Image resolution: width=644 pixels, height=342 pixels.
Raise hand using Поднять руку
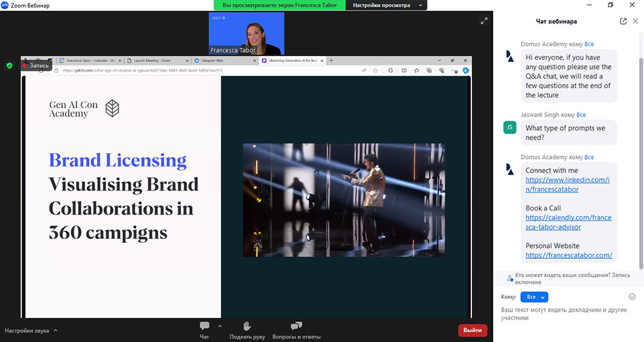[x=247, y=330]
